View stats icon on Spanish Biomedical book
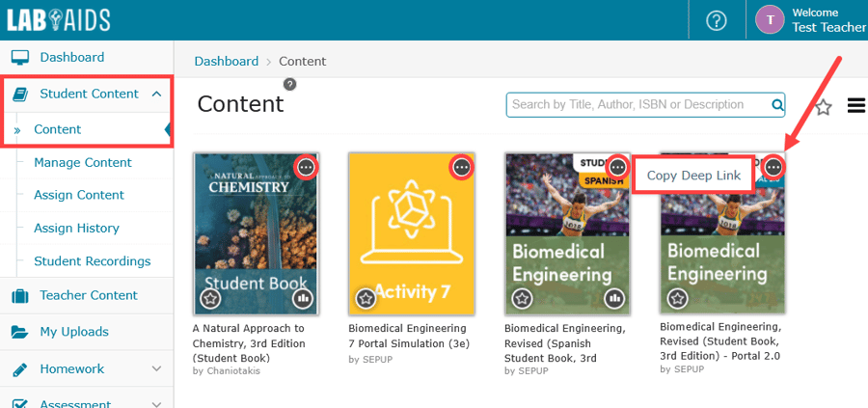Image resolution: width=868 pixels, height=408 pixels. 614,299
